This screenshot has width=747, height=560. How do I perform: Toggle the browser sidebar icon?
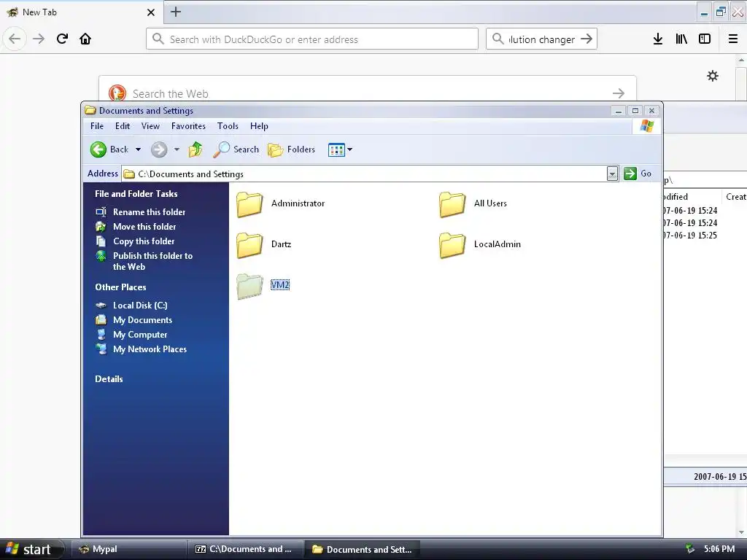click(x=705, y=39)
